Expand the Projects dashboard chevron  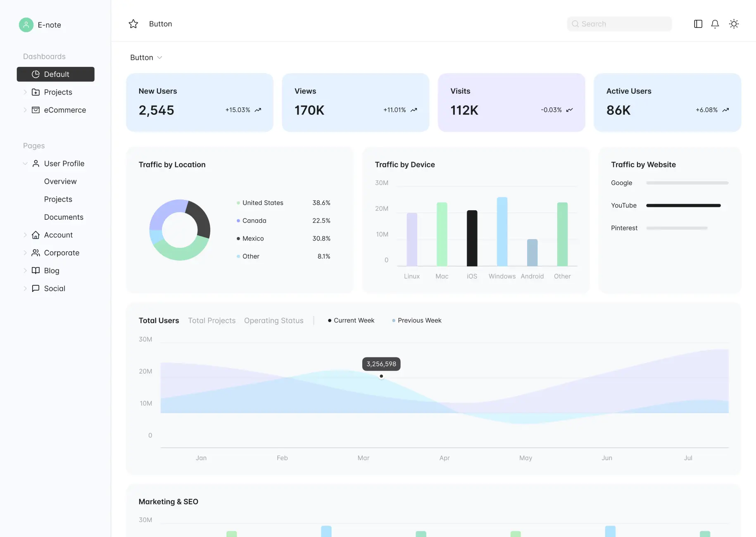click(x=25, y=92)
